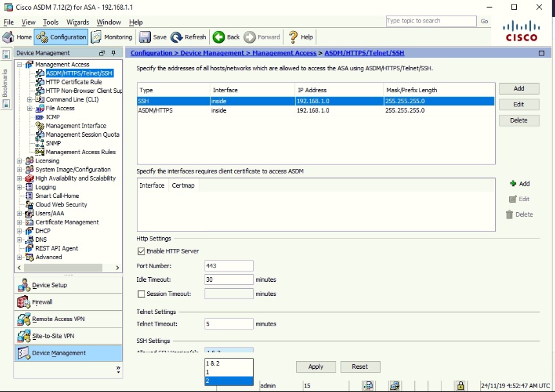Choose SSH version '1' option

[x=228, y=372]
